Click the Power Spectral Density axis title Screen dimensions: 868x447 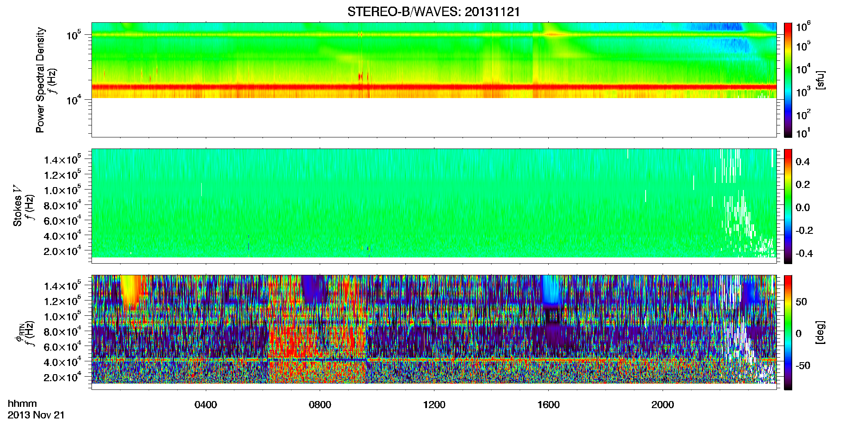40,80
